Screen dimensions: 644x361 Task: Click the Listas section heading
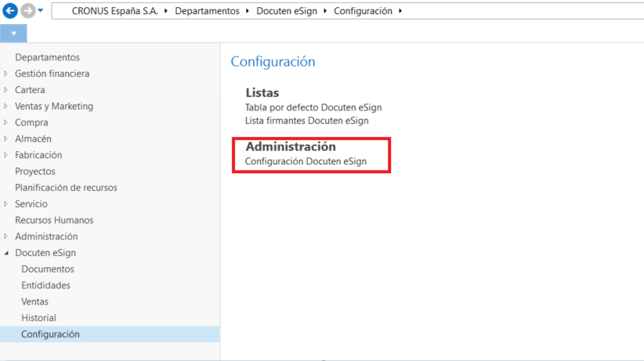pyautogui.click(x=262, y=93)
